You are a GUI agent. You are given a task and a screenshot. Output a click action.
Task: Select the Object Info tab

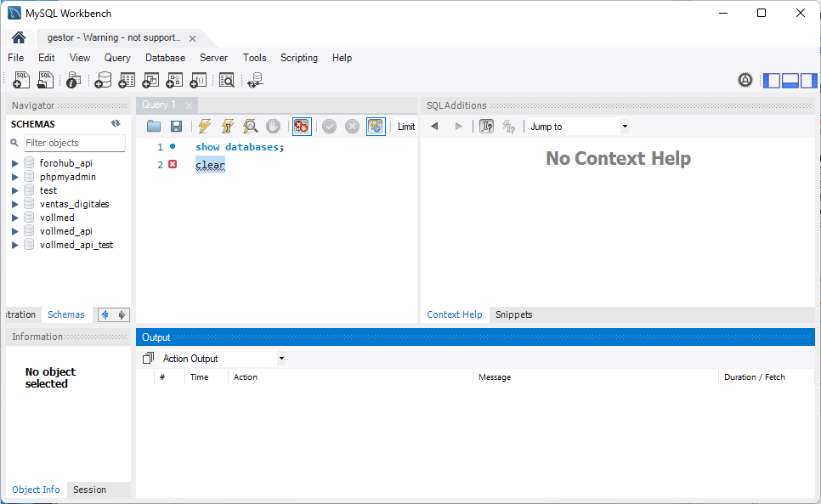point(37,490)
